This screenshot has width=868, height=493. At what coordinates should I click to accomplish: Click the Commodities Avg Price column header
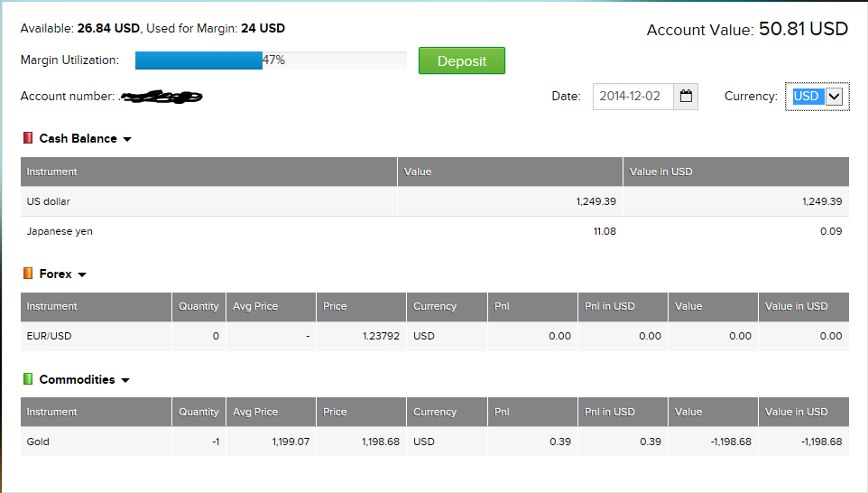(255, 412)
